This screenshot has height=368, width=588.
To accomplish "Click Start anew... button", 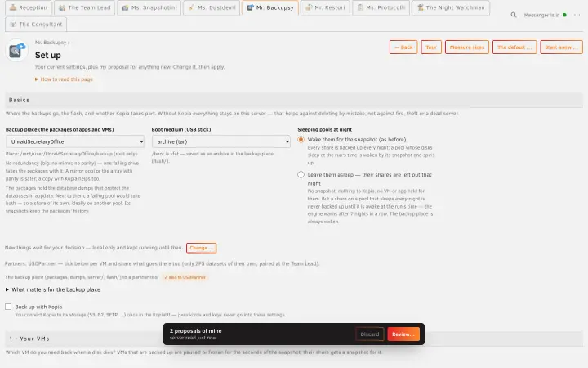I will (x=561, y=47).
